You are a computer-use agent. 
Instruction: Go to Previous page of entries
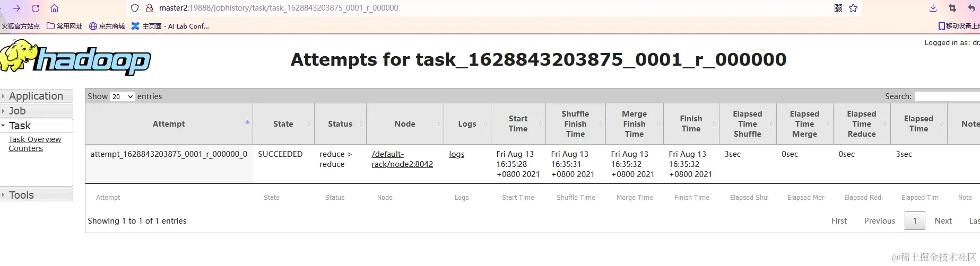pyautogui.click(x=879, y=221)
